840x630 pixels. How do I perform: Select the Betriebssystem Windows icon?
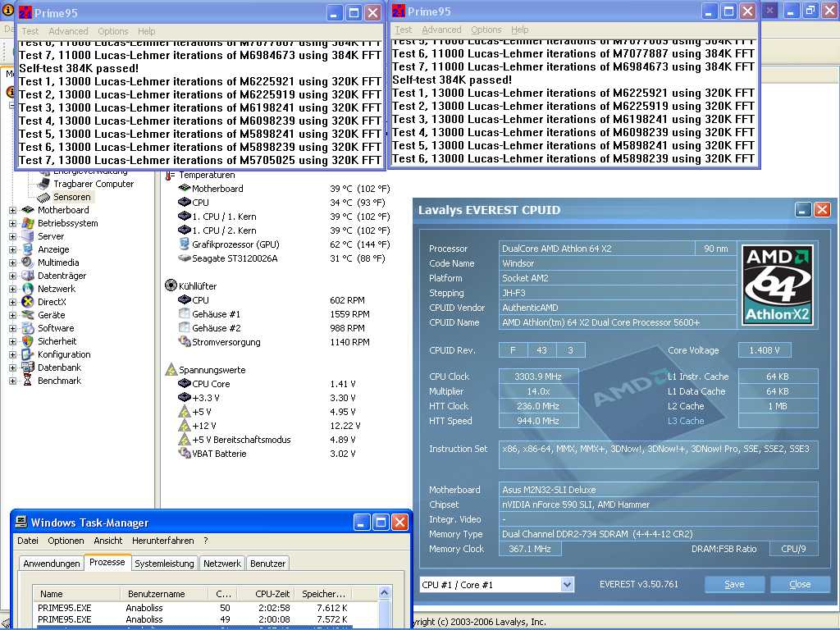pyautogui.click(x=28, y=223)
